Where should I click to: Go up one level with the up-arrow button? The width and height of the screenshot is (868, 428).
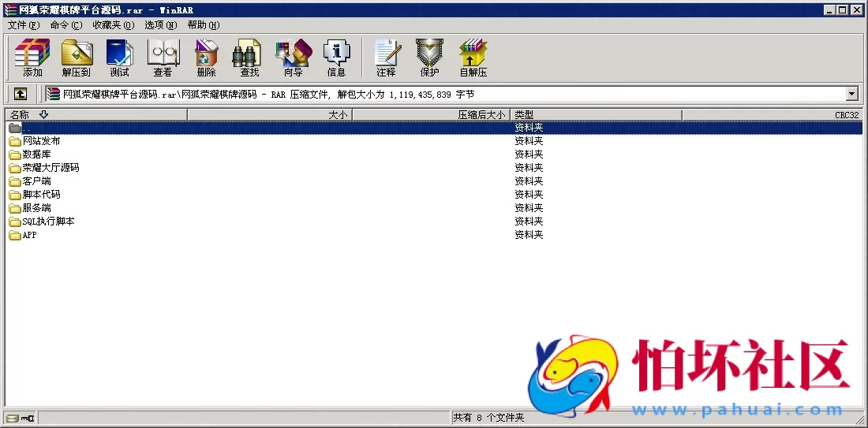coord(20,94)
